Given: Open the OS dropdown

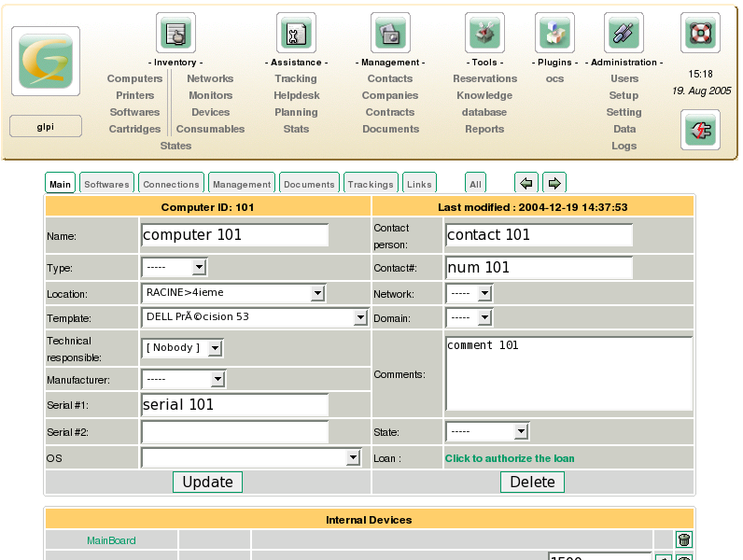Looking at the screenshot, I should coord(251,457).
